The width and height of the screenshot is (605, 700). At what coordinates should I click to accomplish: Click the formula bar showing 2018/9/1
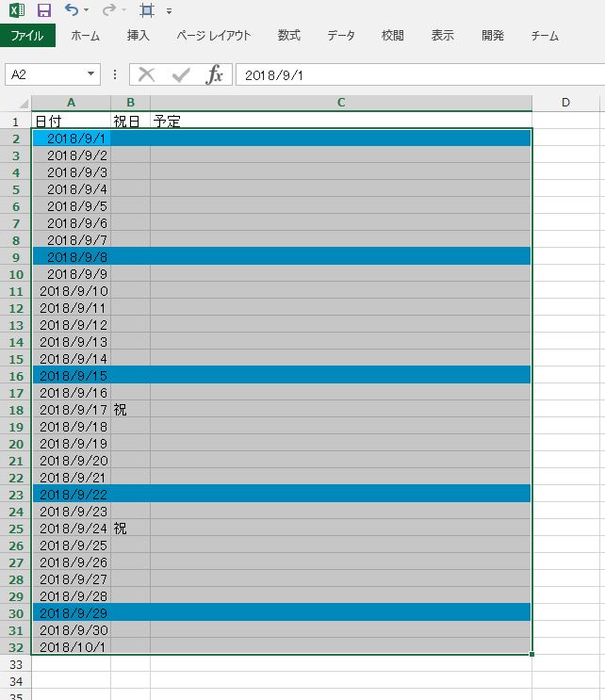tap(420, 74)
